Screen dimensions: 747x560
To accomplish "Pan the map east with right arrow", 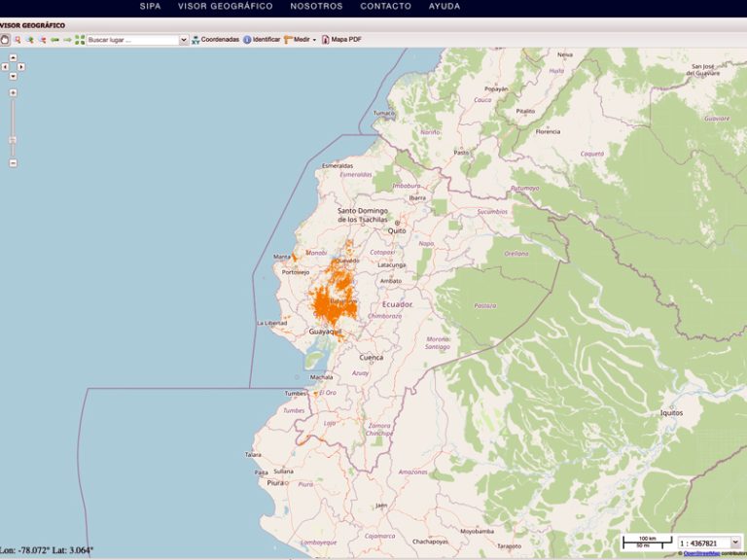I will click(x=21, y=67).
